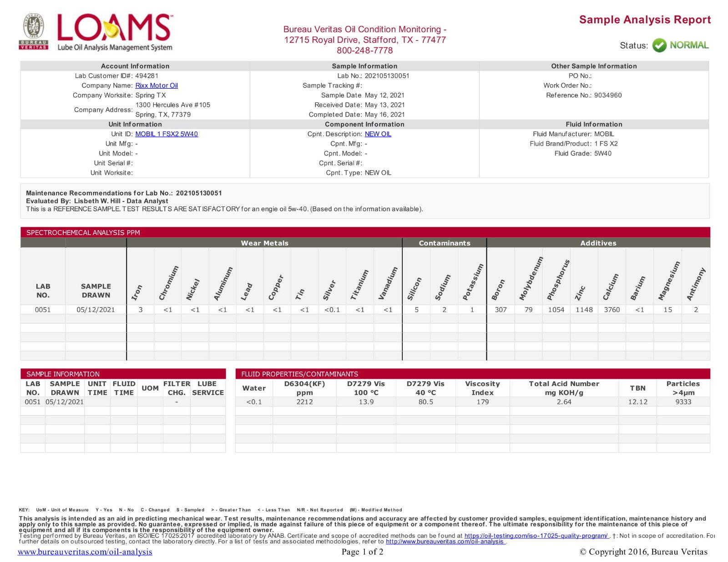Screen dimensions: 728x562
Task: Click the SAMPLE INFORMATION header bar
Action: (123, 374)
